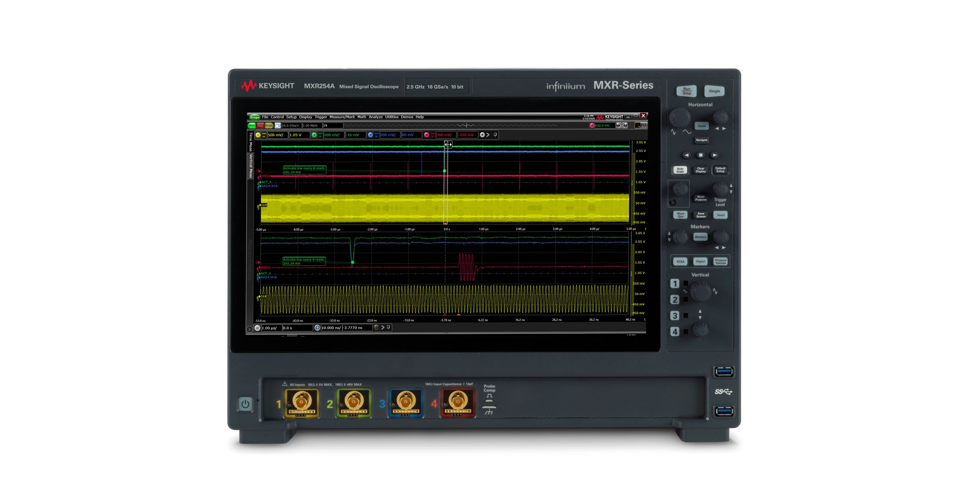The width and height of the screenshot is (980, 502).
Task: Click the horizontal position slider in the waveform overview
Action: click(467, 125)
